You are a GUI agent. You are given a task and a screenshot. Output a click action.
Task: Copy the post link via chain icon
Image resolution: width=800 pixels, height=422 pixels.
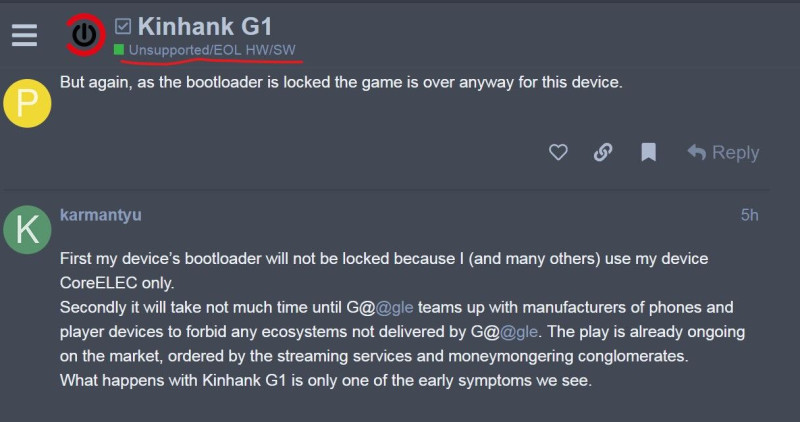coord(603,152)
